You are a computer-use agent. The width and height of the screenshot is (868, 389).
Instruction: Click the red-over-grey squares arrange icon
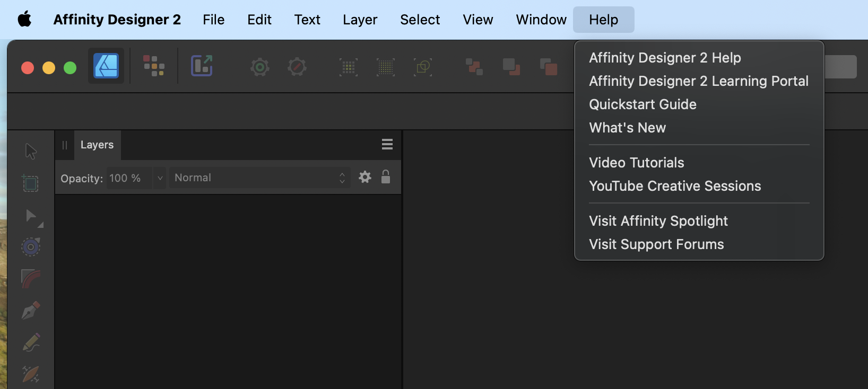[549, 67]
